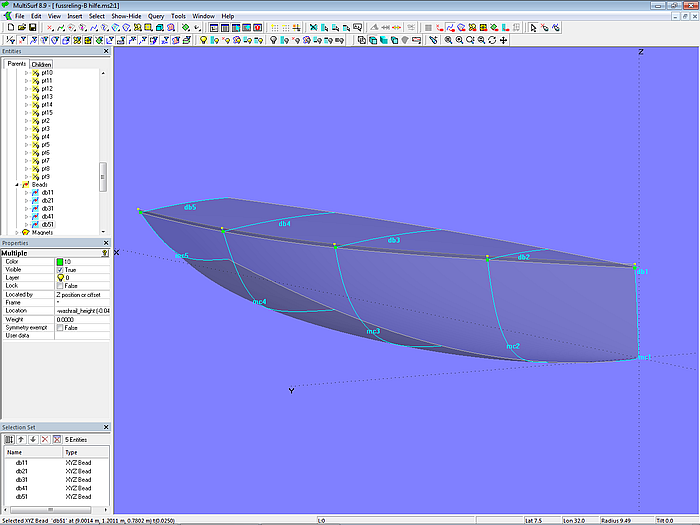
Task: Collapse the Beads tree node
Action: click(18, 185)
